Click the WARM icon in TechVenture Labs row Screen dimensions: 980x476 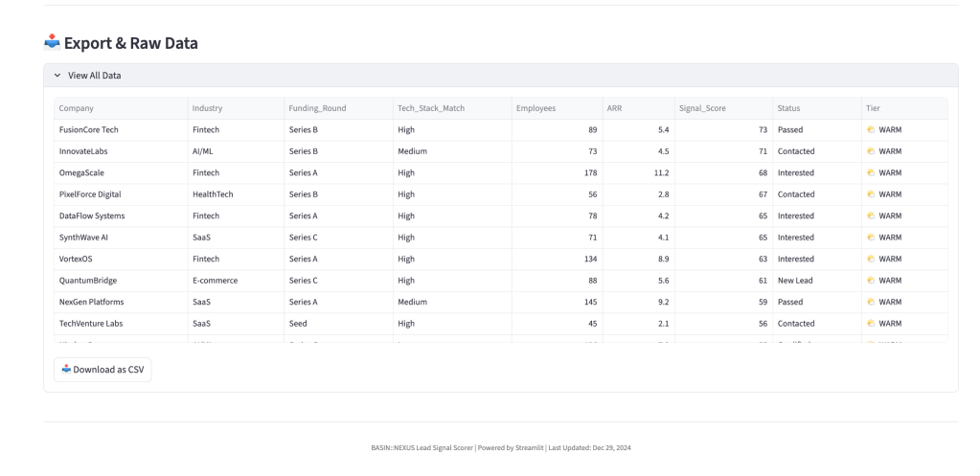(x=871, y=324)
